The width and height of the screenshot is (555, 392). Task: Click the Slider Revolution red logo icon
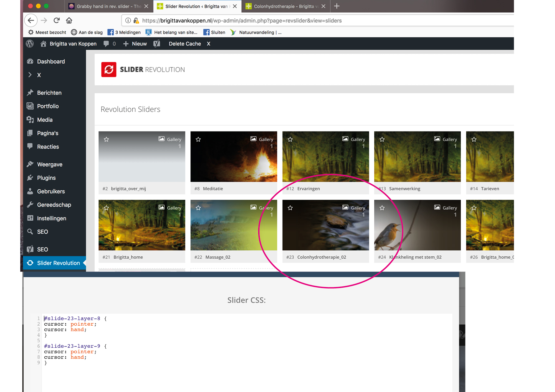click(109, 70)
